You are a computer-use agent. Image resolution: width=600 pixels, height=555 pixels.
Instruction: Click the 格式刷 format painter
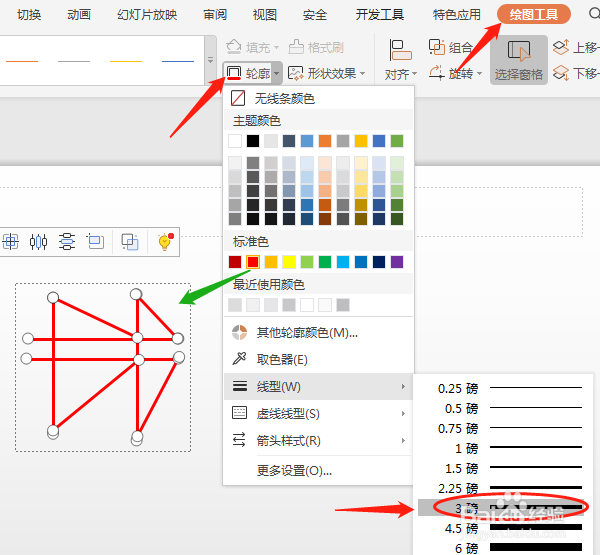pyautogui.click(x=316, y=47)
